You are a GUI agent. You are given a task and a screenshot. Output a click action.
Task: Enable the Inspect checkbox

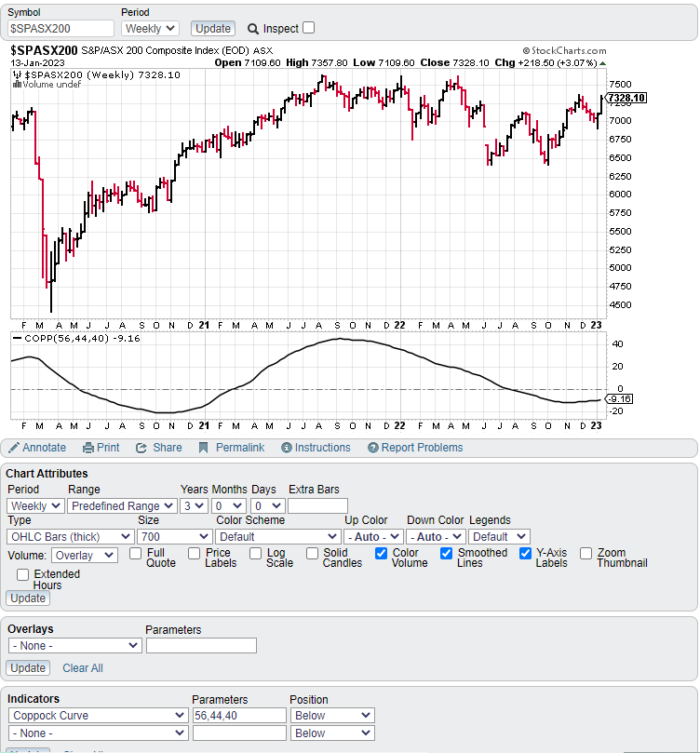pos(309,28)
